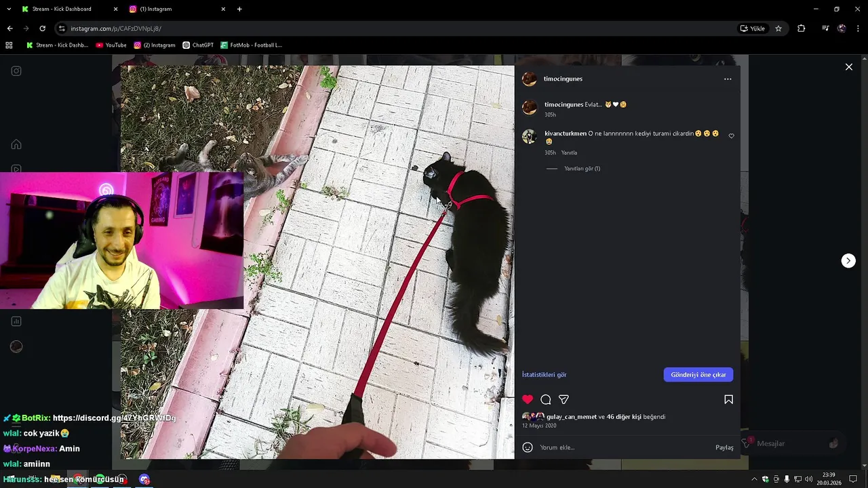Bookmark this page with the star icon
Image resolution: width=868 pixels, height=488 pixels.
pos(778,28)
